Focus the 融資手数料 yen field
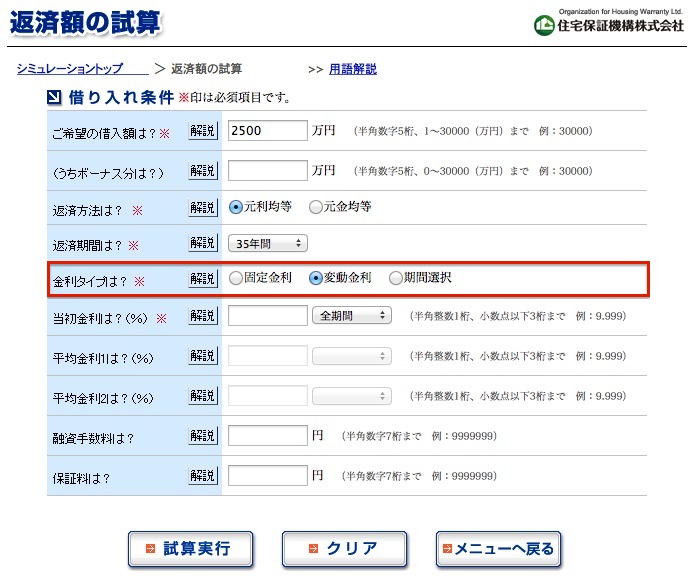Screen dimensions: 694x582 (268, 436)
